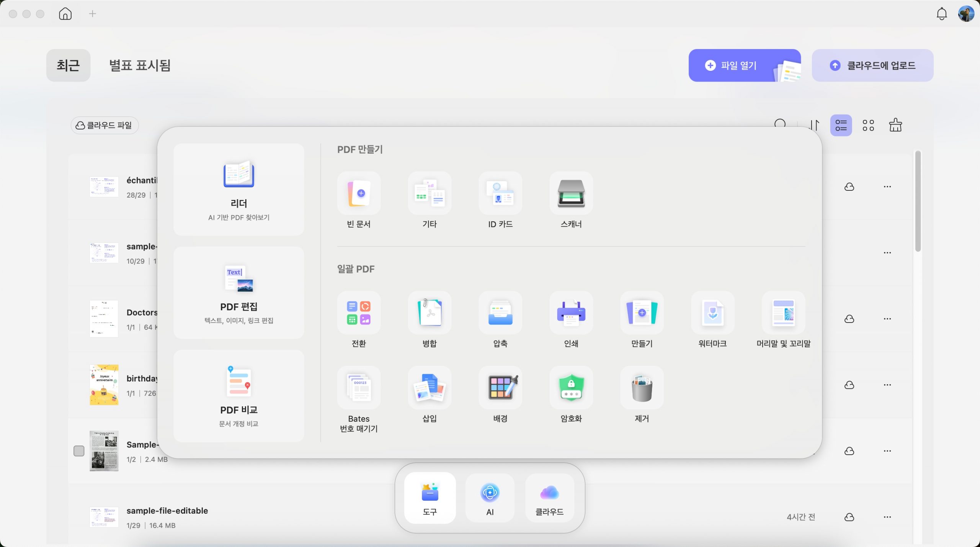This screenshot has height=547, width=980.
Task: Open batch Compress (압축) tool
Action: point(500,313)
